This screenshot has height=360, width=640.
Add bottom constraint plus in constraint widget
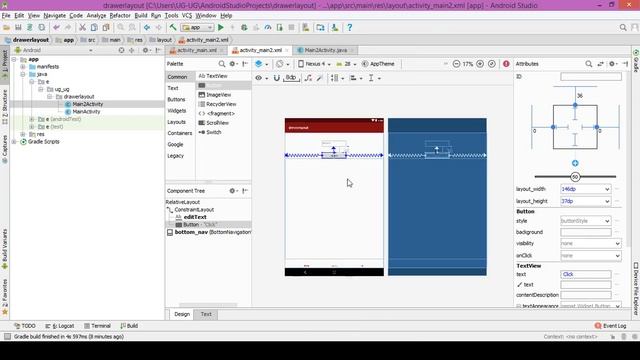click(575, 163)
